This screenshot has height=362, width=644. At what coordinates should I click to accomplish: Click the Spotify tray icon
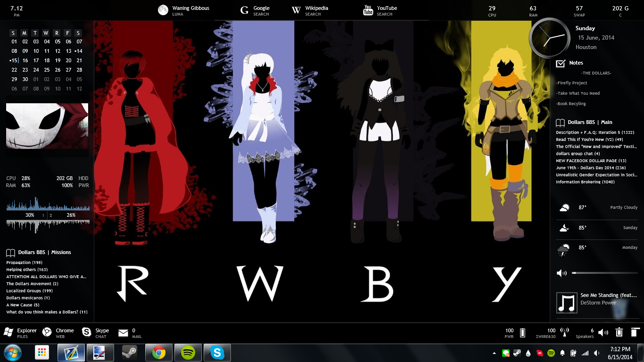551,353
